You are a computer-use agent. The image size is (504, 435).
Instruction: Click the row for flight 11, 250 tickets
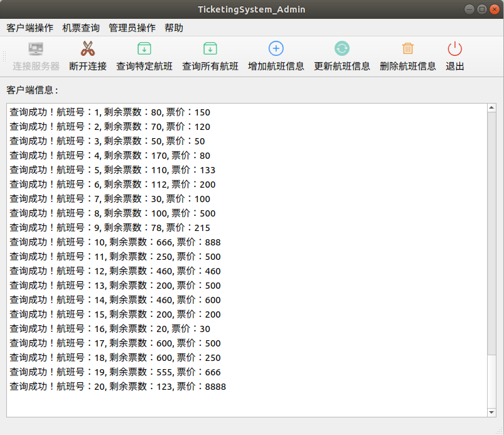point(115,257)
